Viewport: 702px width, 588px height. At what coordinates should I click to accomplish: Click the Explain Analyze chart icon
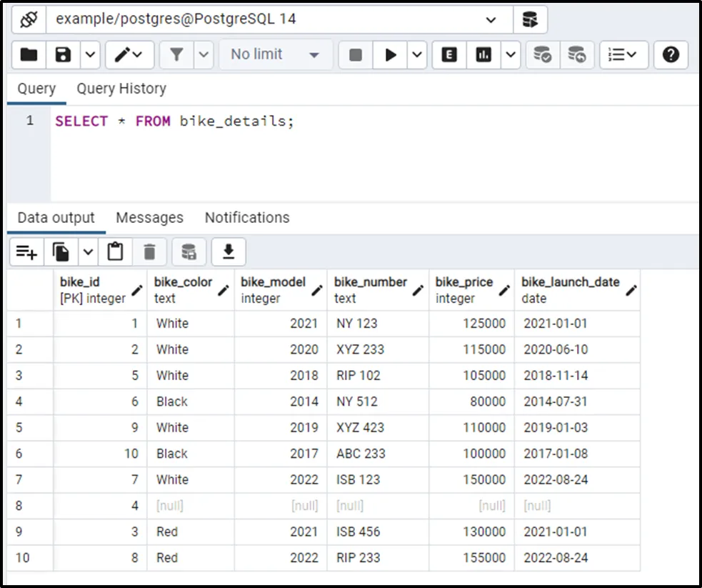(484, 55)
